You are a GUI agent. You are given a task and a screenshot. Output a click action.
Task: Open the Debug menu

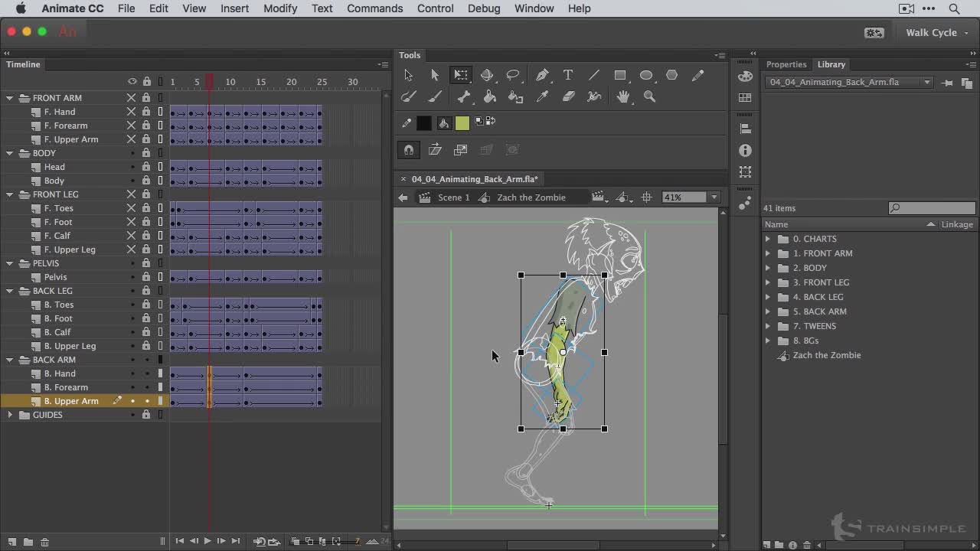[483, 8]
